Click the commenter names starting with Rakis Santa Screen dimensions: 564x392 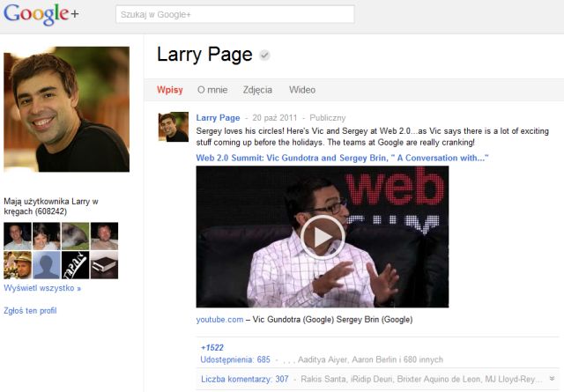(421, 379)
